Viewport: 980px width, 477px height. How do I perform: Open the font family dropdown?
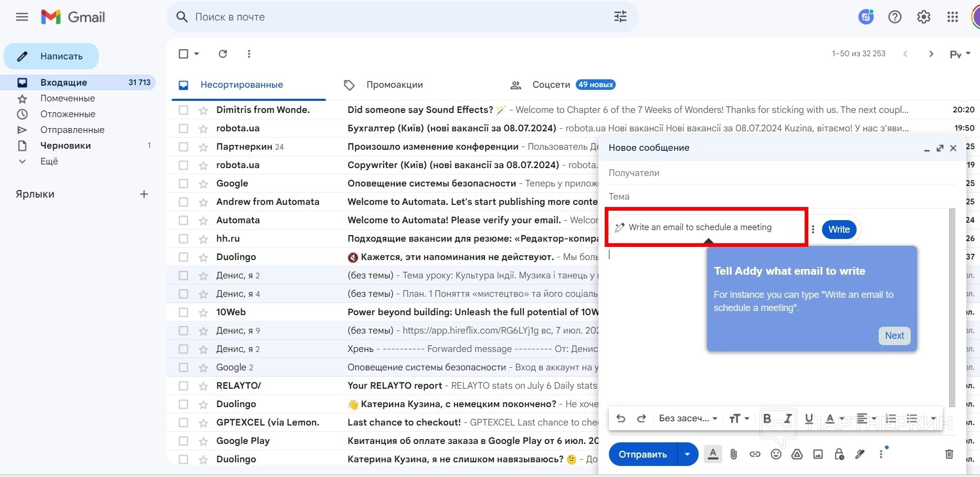688,418
